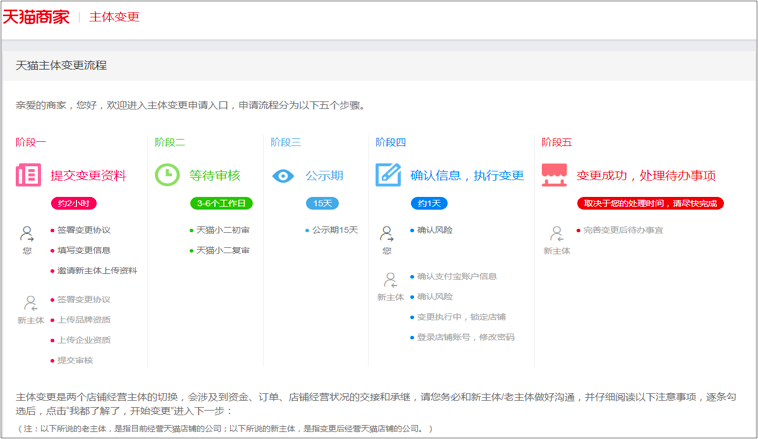Click the 约2小时 pink badge
758x439 pixels.
pyautogui.click(x=74, y=204)
